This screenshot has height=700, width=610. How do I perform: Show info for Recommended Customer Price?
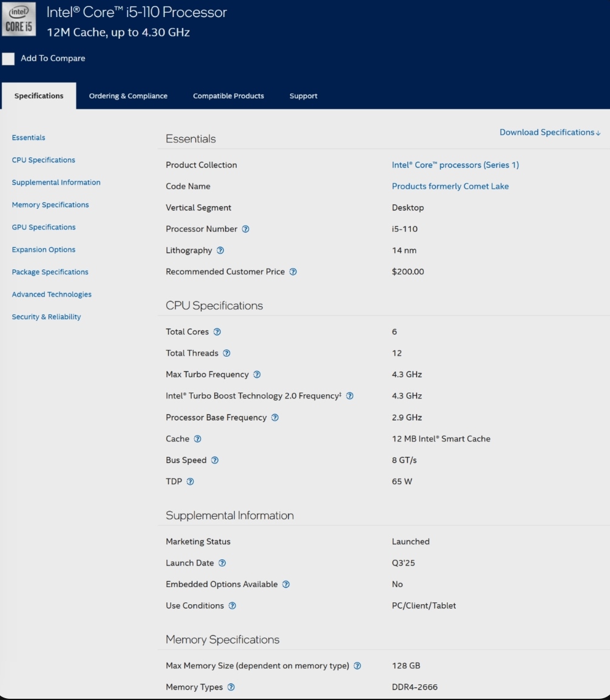click(x=293, y=272)
